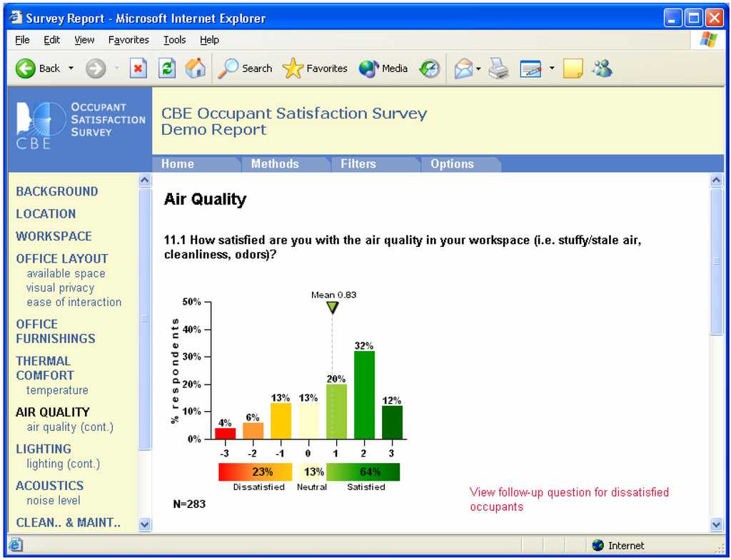Viewport: 731px width, 560px height.
Task: Click the Messenger icon in the toolbar
Action: point(602,68)
